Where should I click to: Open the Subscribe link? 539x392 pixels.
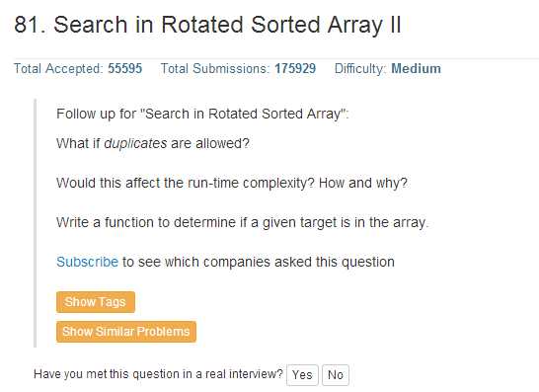pos(87,262)
